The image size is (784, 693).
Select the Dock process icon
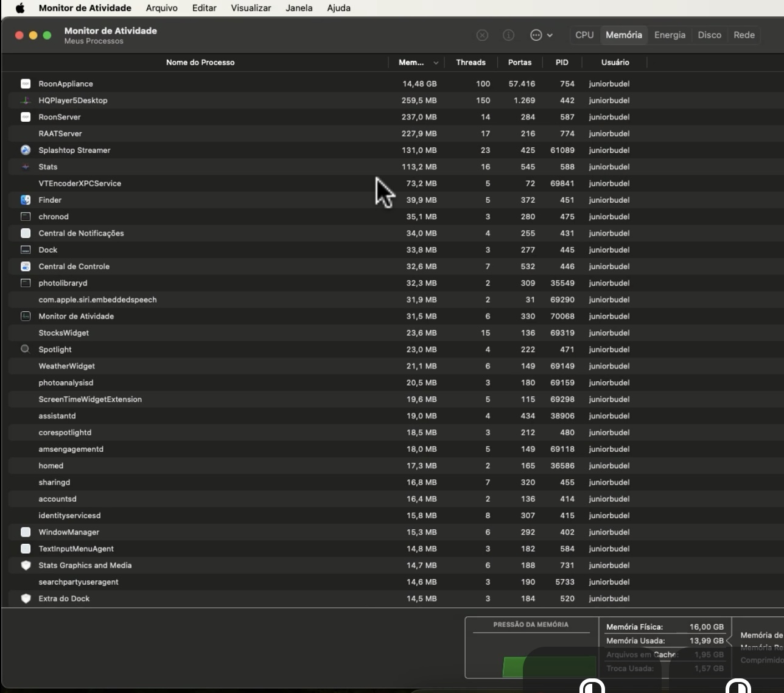point(26,250)
